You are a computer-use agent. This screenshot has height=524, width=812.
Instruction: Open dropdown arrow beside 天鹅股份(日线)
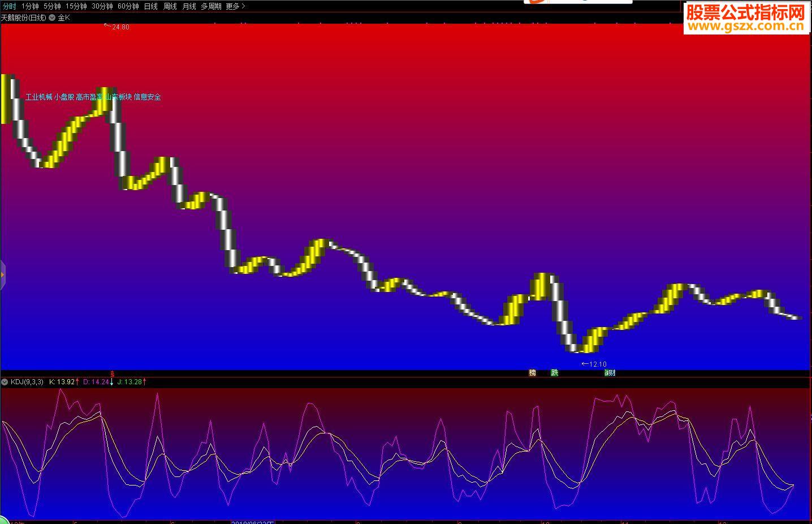coord(52,18)
